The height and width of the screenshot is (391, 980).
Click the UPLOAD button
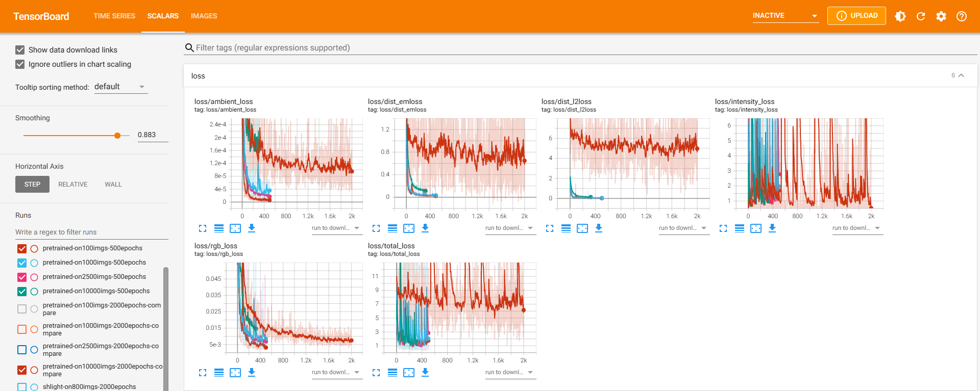[856, 16]
